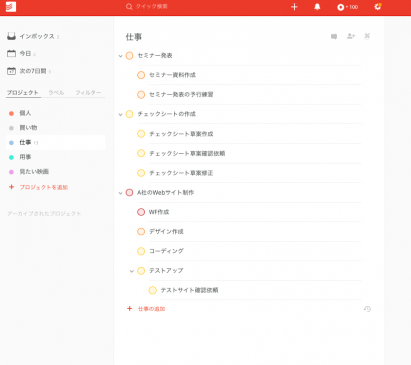Open the 次の7日間 view
The image size is (411, 365).
pyautogui.click(x=29, y=71)
